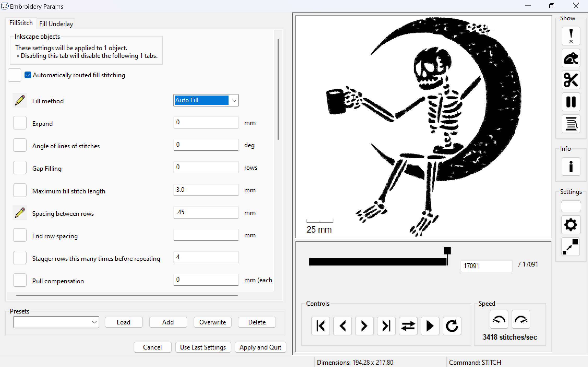Click toggle box next to Pull compensation
Viewport: 588px width, 367px height.
pos(20,280)
